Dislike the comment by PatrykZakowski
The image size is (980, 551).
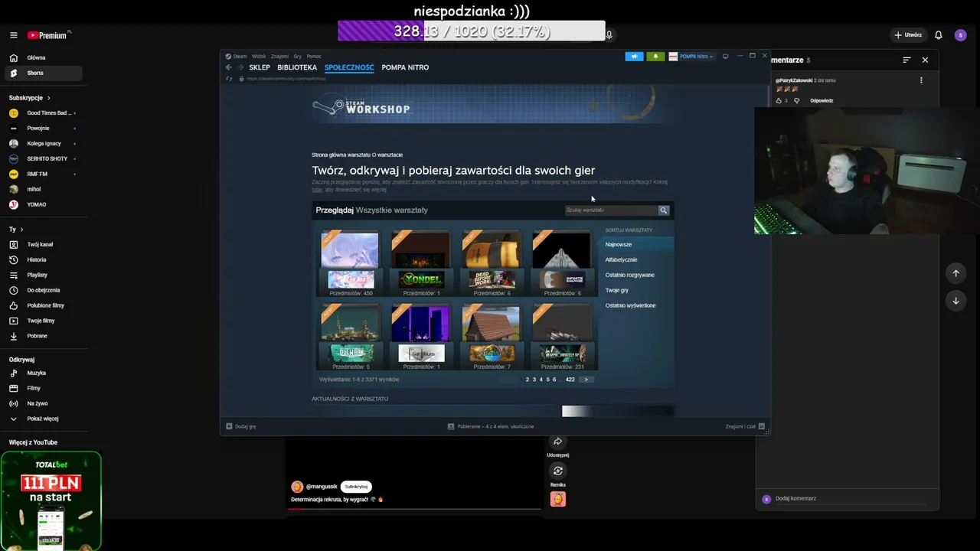tap(796, 100)
